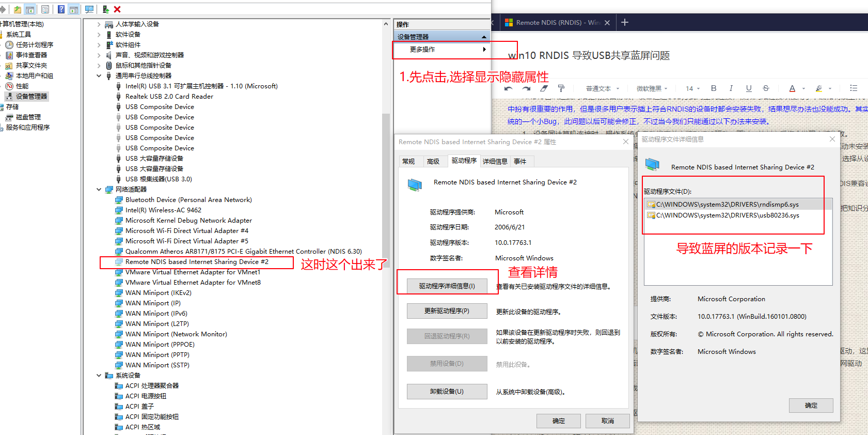The image size is (868, 435).
Task: Collapse the 网络适配器 category
Action: point(99,190)
